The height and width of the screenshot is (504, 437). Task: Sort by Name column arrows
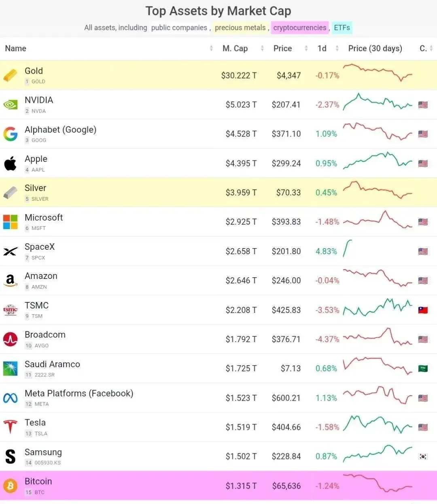pyautogui.click(x=211, y=49)
